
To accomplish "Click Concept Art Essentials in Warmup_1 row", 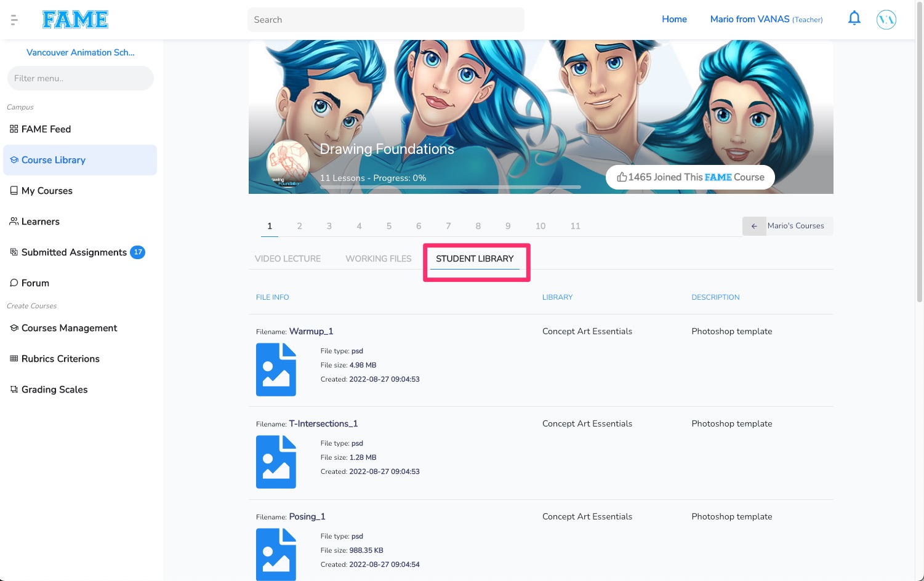I will click(587, 331).
